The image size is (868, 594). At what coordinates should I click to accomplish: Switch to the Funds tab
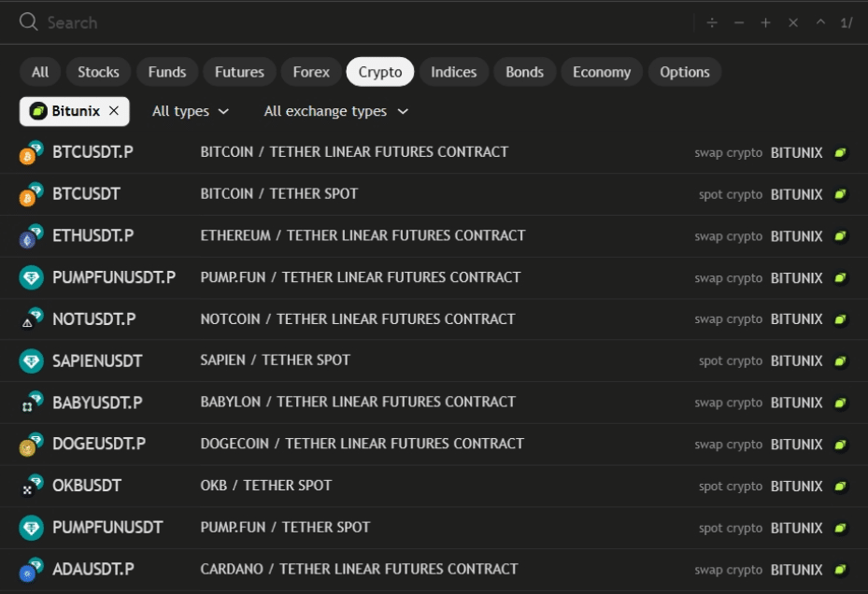point(167,72)
